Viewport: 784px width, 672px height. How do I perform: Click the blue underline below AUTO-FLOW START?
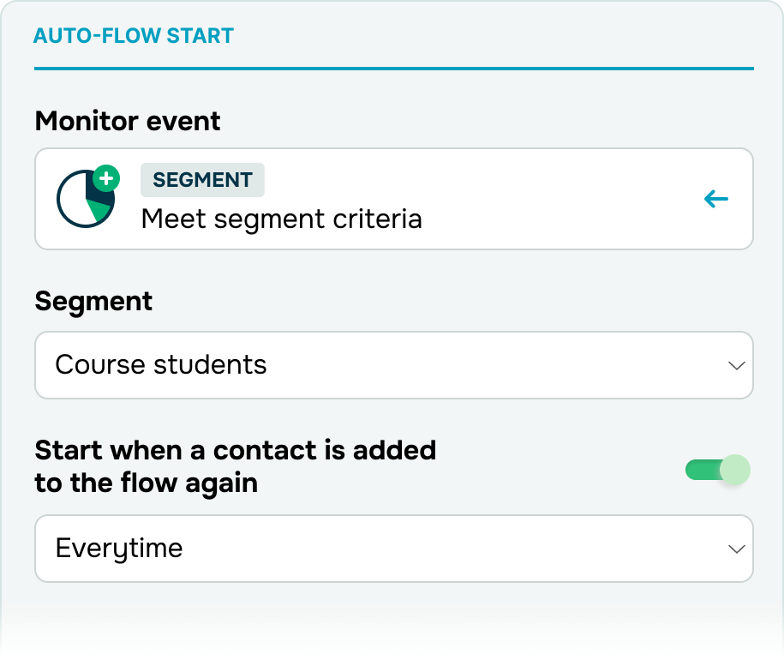pos(394,69)
